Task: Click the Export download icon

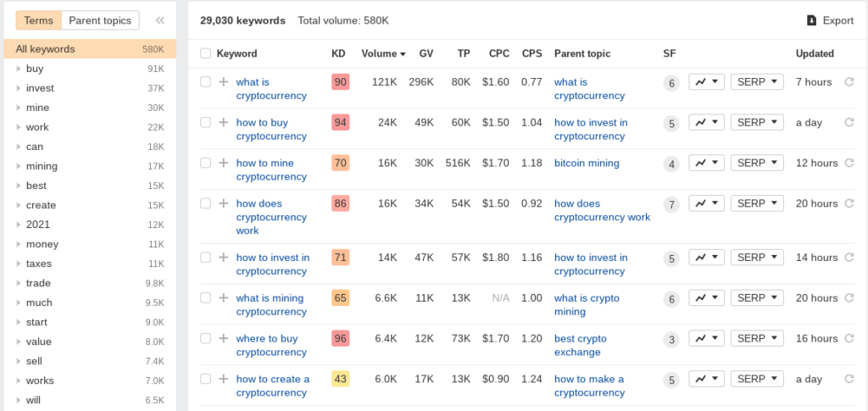Action: click(811, 20)
